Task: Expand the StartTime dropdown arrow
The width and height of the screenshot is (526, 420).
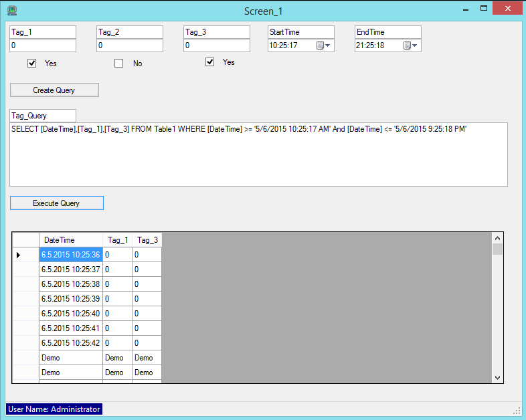Action: coord(329,45)
